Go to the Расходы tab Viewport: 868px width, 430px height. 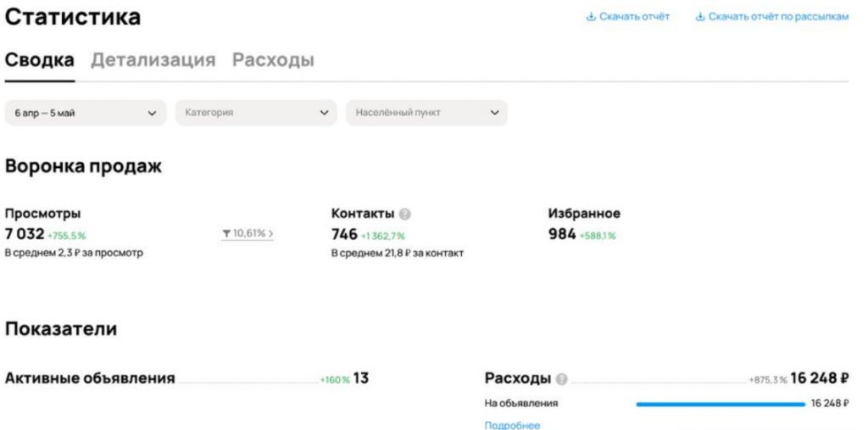coord(273,60)
